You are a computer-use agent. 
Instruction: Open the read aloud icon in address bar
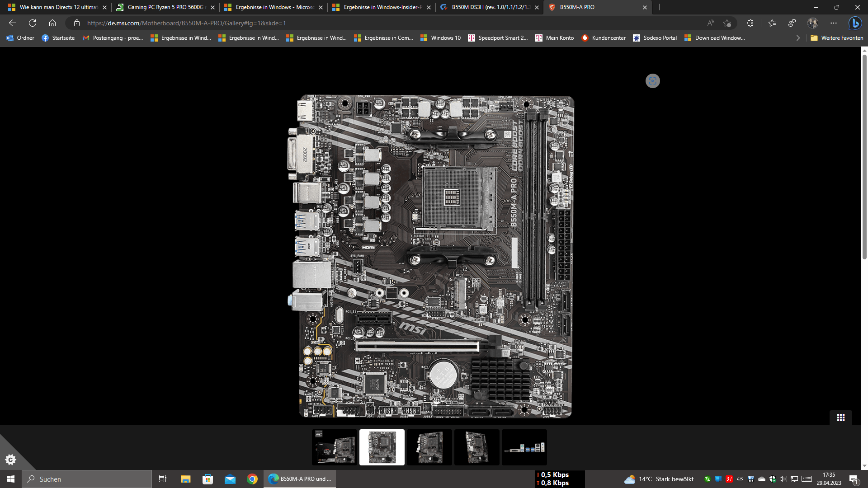(711, 23)
